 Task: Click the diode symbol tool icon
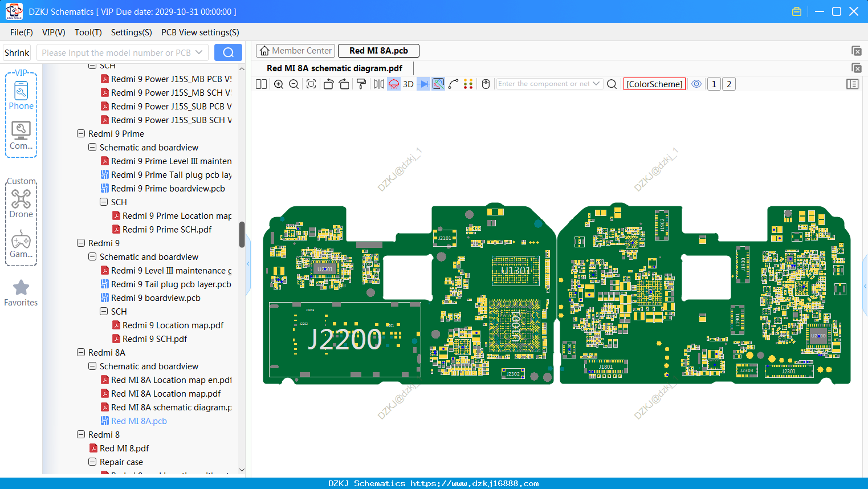point(423,84)
